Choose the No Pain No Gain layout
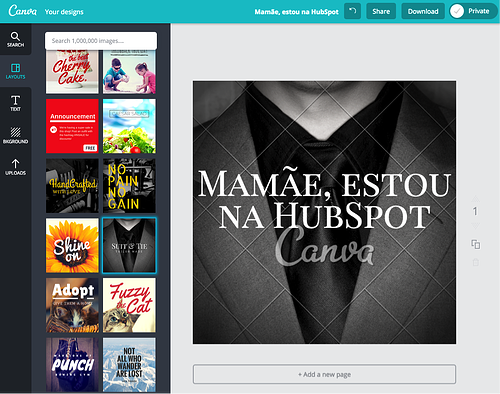 [129, 186]
